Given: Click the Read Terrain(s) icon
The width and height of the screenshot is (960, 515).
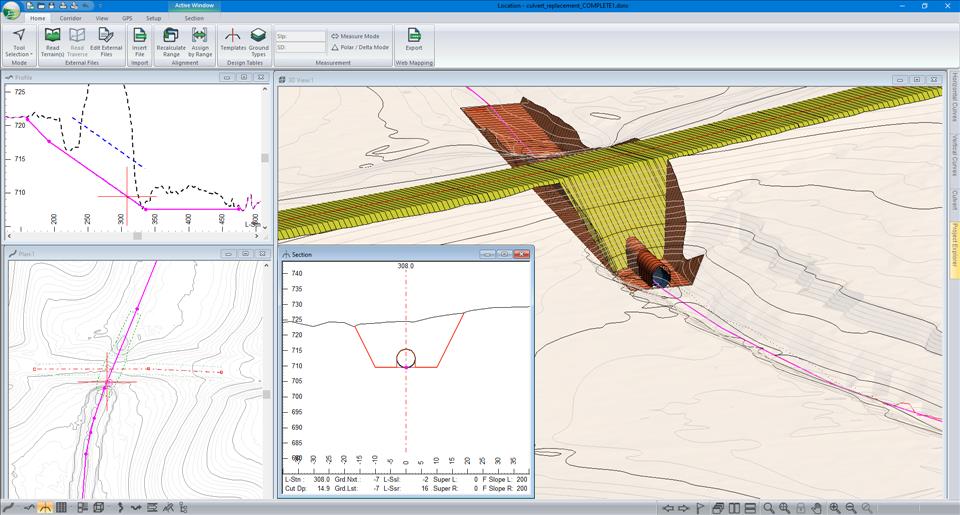Looking at the screenshot, I should 52,36.
